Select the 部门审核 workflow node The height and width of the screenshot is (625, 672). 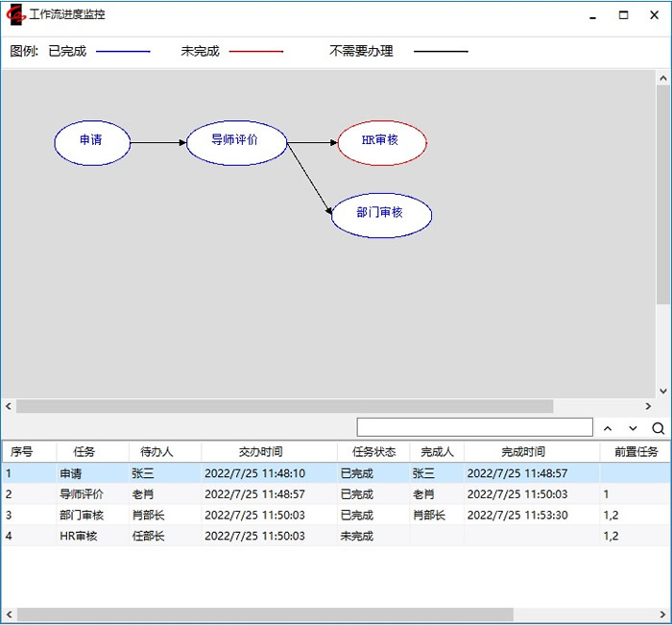coord(381,213)
